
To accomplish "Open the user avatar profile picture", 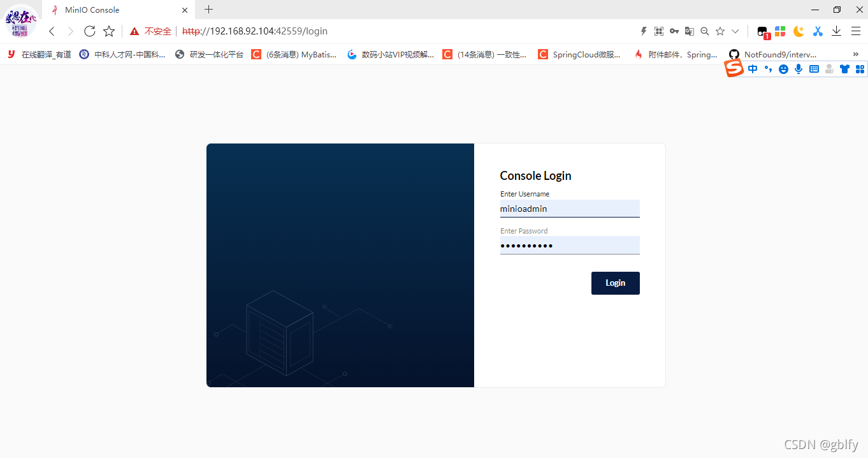I will (x=21, y=21).
